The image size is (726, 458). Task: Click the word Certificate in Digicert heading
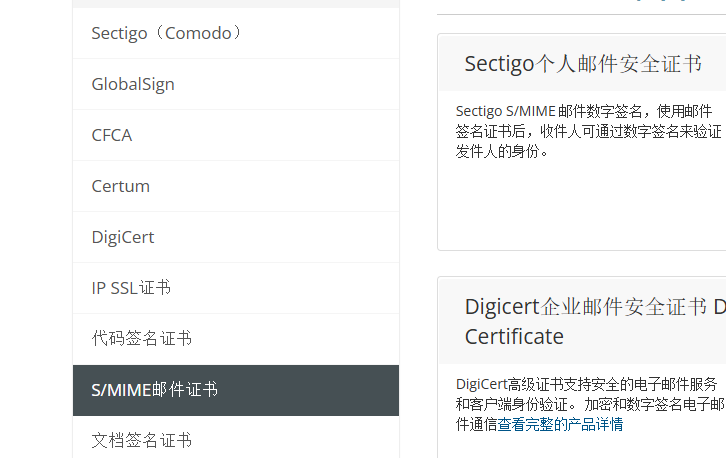pyautogui.click(x=514, y=337)
